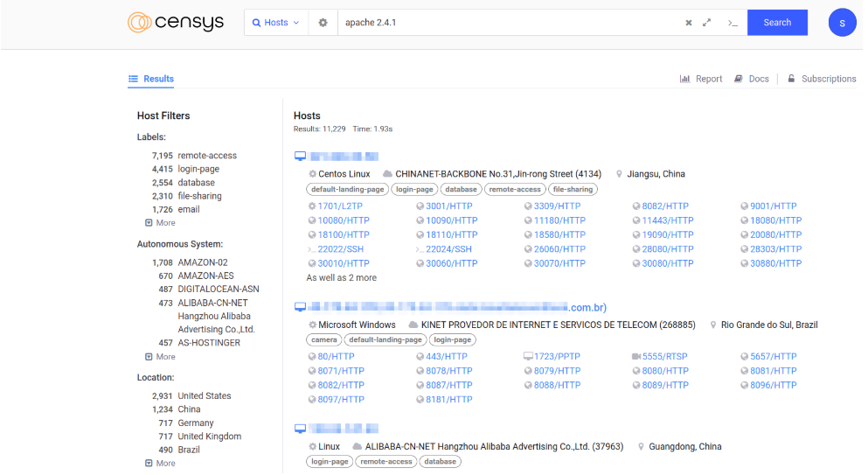Click the file-sharing tag on Centos host
The image size is (868, 475).
pos(573,190)
